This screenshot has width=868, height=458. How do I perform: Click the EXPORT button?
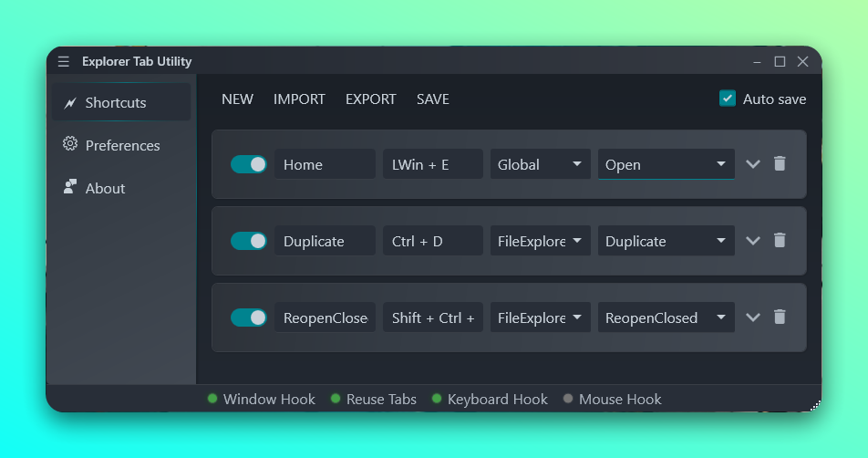(x=370, y=99)
